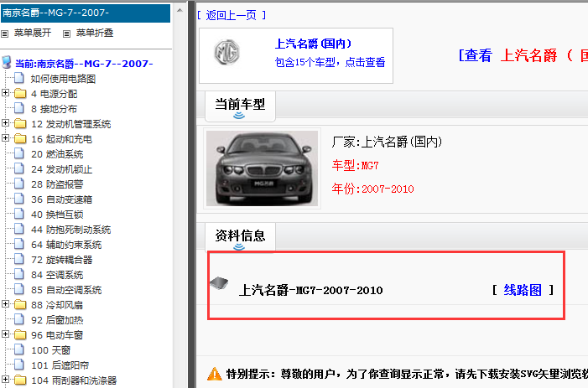This screenshot has width=588, height=388.
Task: Open tree item 28 防盗报警
Action: (x=57, y=184)
